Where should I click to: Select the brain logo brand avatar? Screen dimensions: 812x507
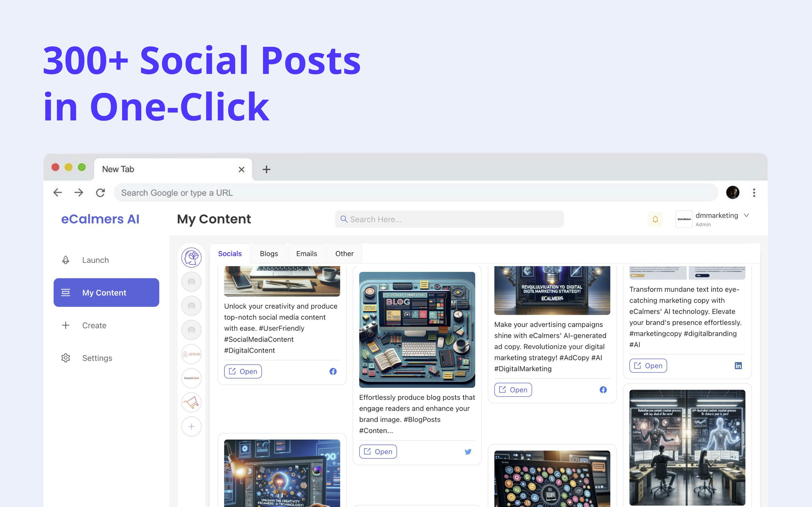tap(191, 258)
